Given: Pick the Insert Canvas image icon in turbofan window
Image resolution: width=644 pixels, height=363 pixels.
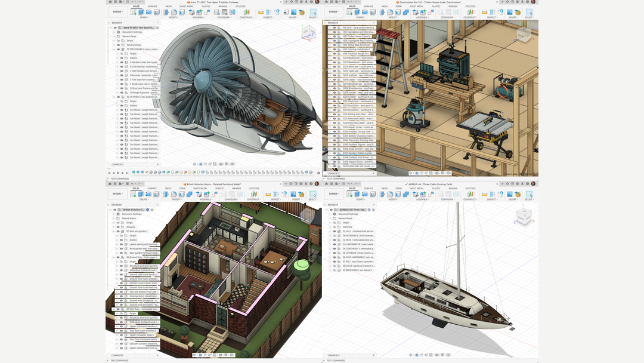Looking at the screenshot, I should (x=293, y=13).
